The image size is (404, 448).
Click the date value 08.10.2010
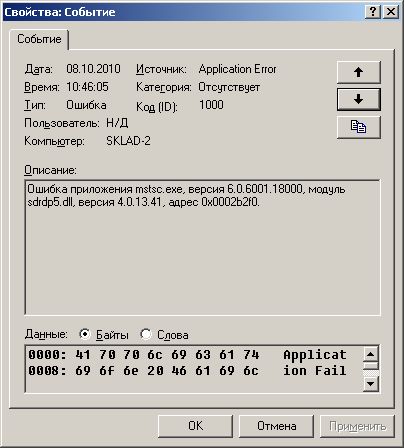[93, 69]
